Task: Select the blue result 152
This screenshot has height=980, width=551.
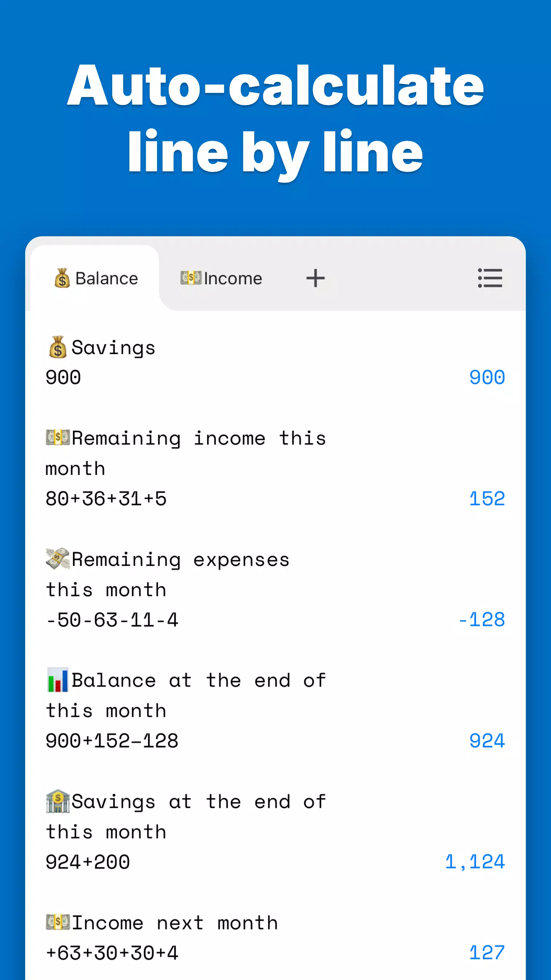Action: pyautogui.click(x=487, y=498)
